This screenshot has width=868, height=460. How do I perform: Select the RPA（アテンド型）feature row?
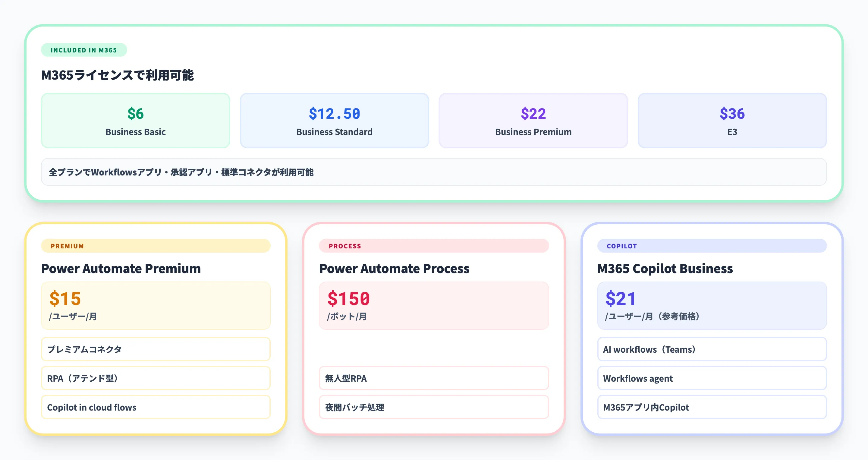pos(155,378)
